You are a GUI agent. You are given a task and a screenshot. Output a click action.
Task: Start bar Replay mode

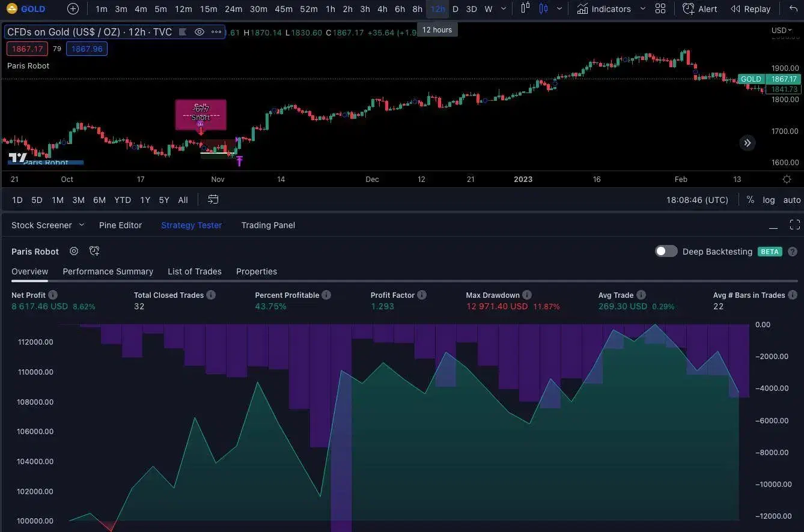click(751, 9)
